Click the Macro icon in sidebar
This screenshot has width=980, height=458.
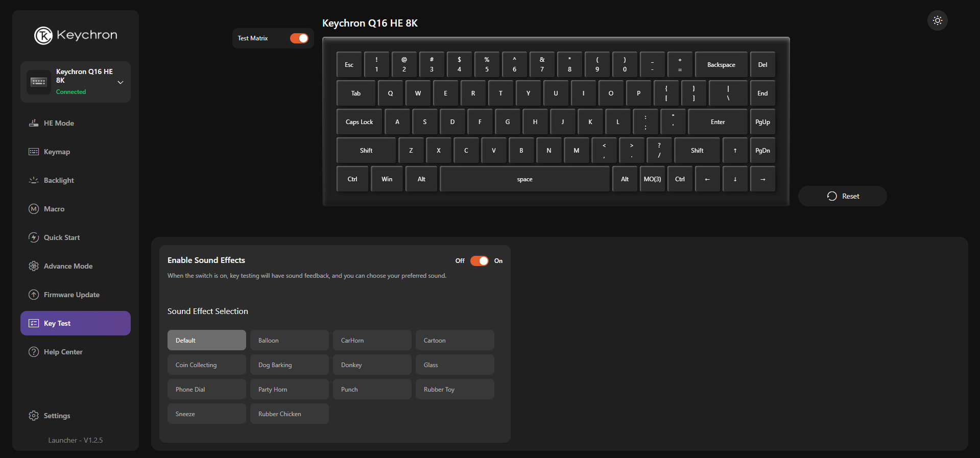coord(34,209)
